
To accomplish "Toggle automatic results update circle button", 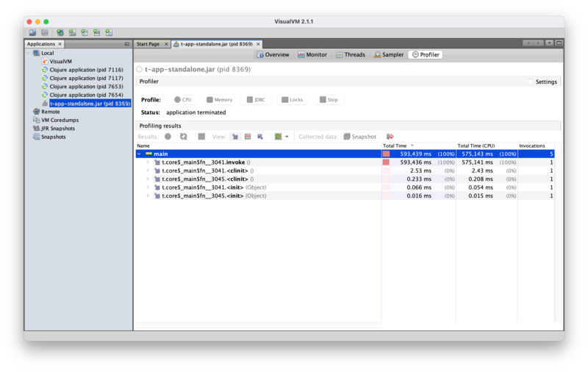I will 168,137.
